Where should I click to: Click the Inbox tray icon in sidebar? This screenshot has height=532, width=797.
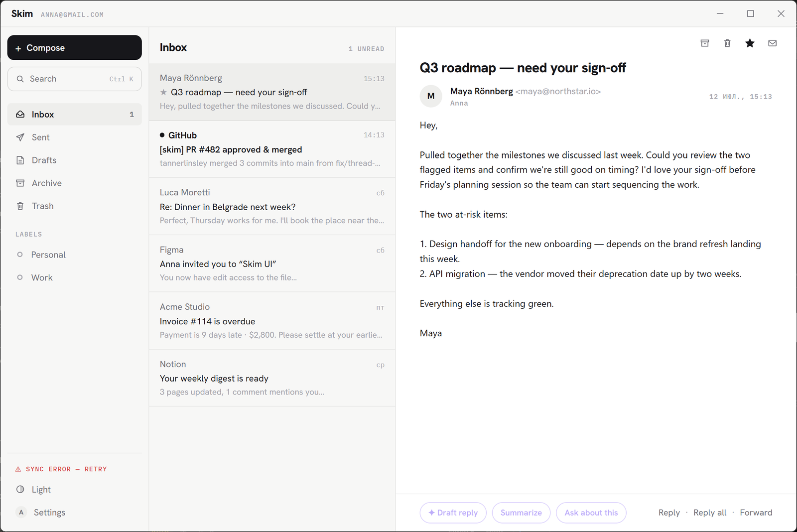[x=20, y=114]
